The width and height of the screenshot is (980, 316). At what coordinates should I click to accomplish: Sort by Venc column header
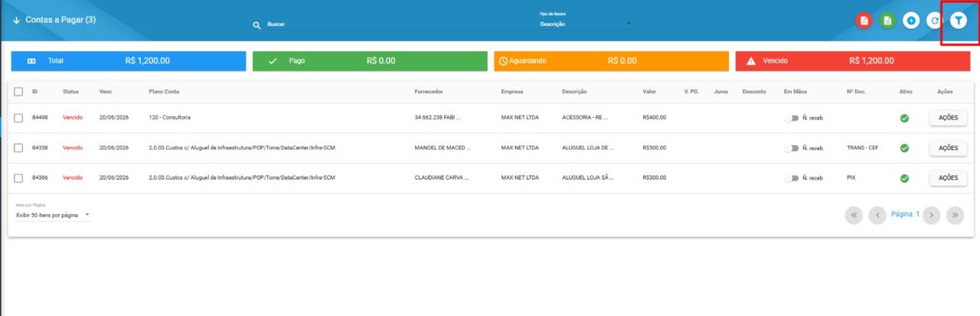(106, 91)
